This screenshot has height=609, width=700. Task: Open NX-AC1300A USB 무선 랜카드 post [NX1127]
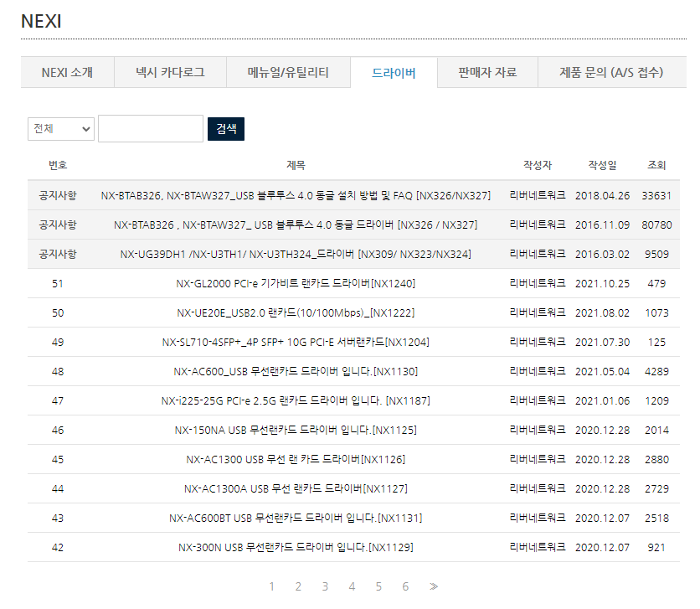(296, 489)
